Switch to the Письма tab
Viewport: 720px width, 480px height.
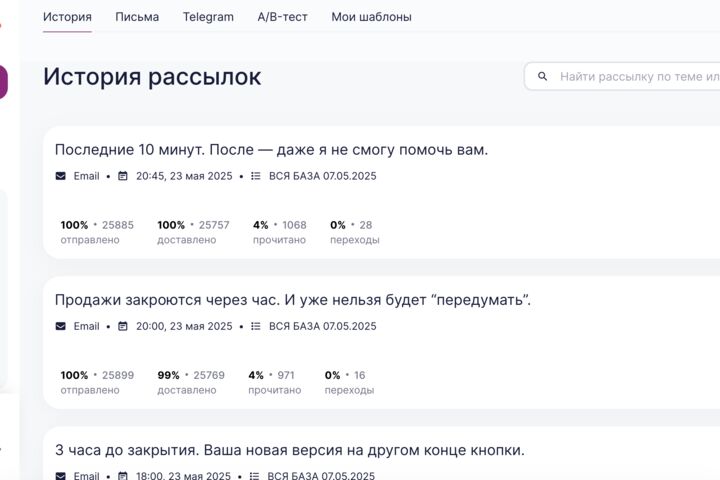pyautogui.click(x=137, y=17)
